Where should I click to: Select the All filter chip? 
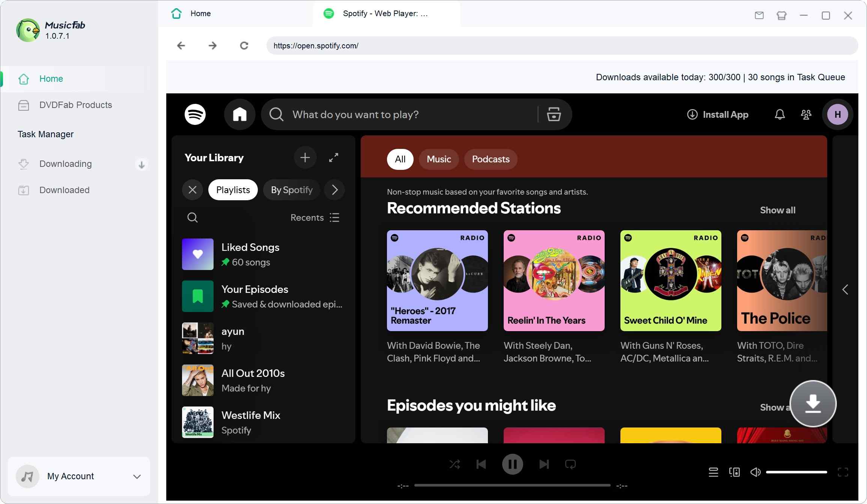400,159
